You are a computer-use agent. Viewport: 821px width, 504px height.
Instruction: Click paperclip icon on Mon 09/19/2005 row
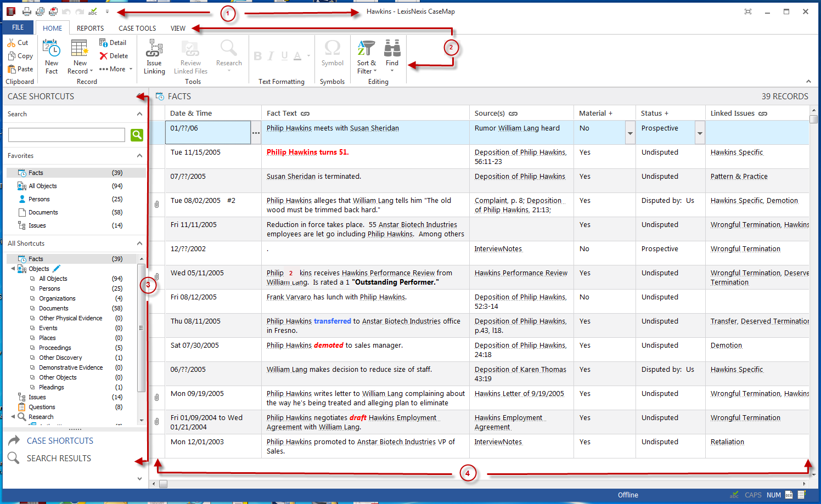[156, 398]
